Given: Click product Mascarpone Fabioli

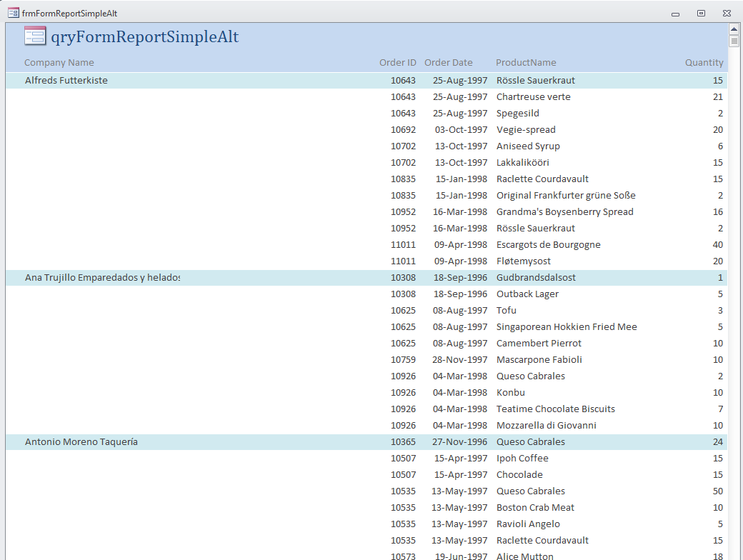Looking at the screenshot, I should tap(539, 359).
